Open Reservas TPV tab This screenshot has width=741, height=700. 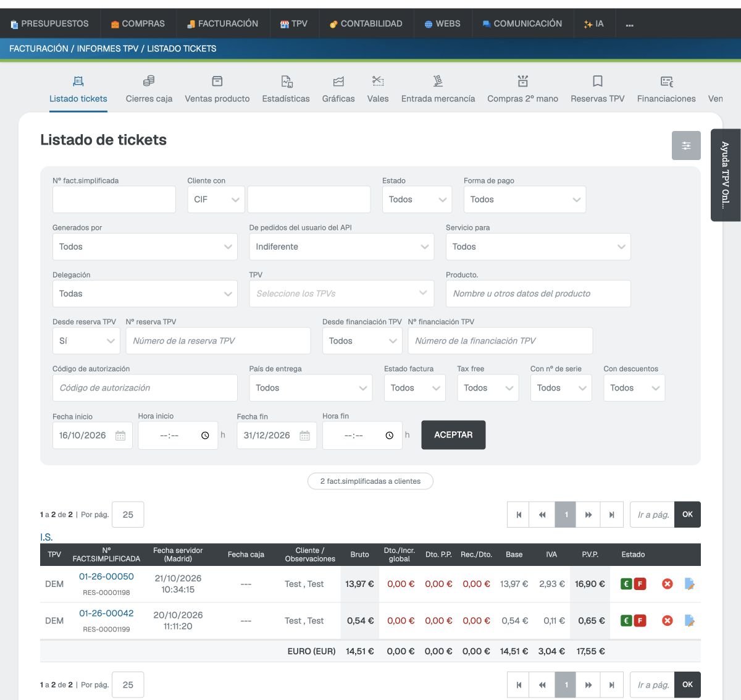[598, 90]
